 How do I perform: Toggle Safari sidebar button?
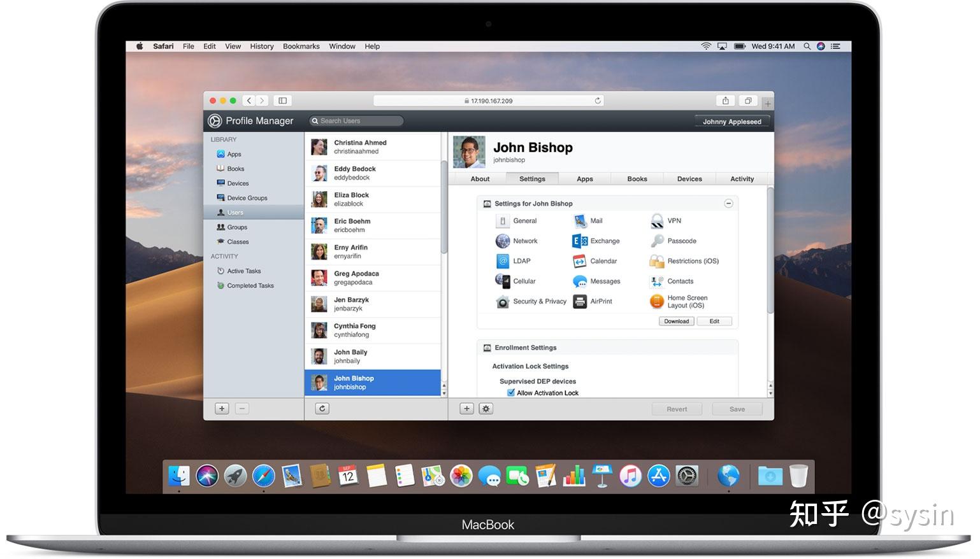click(283, 101)
